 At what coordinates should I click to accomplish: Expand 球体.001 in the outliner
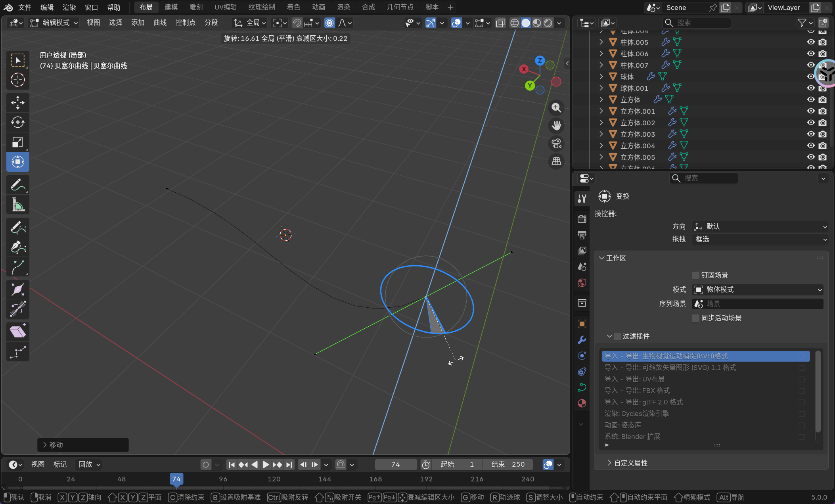[601, 88]
